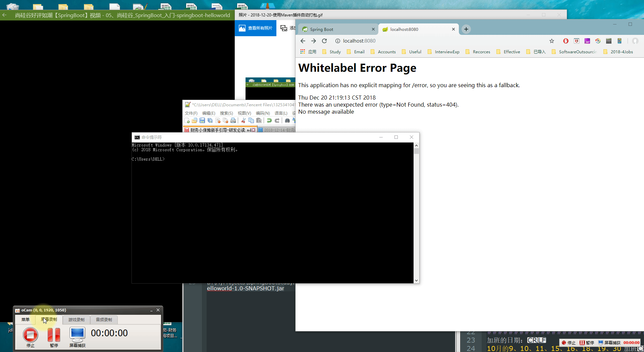Open the 应用 apps shortcut in bookmarks bar
Screen dimensions: 644x352
[308, 52]
